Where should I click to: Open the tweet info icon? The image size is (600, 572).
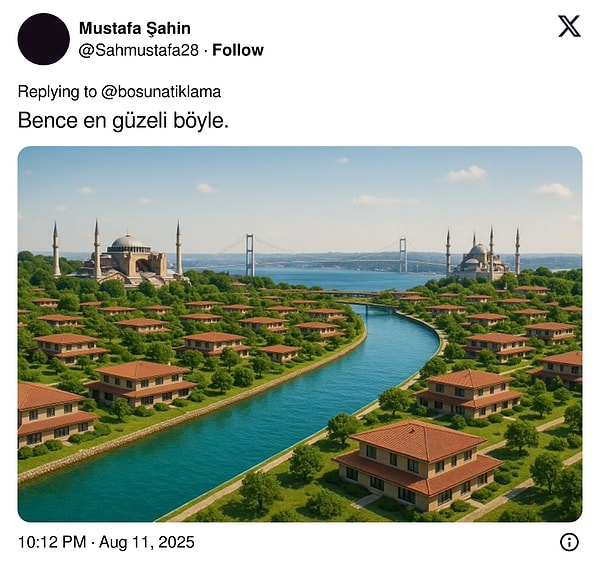[569, 542]
